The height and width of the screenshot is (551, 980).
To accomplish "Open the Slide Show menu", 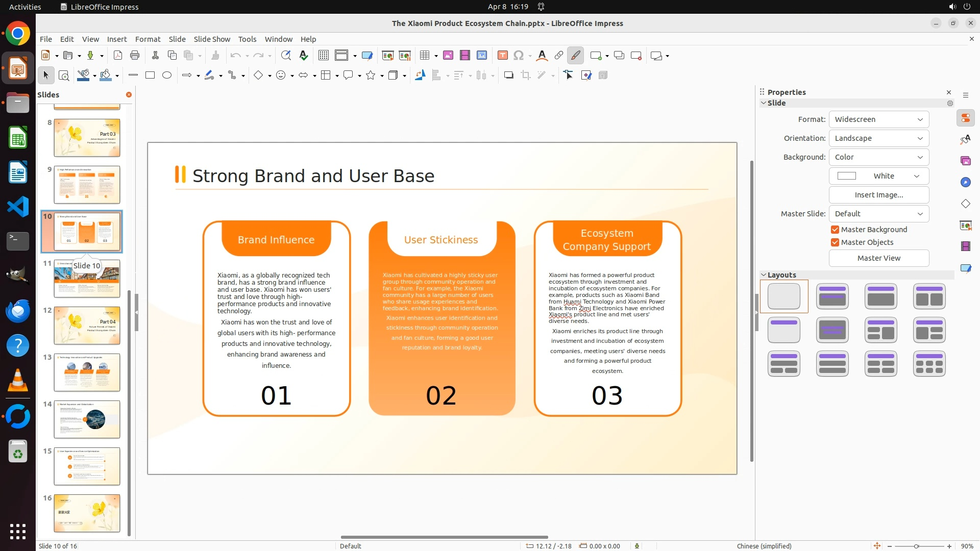I will [x=211, y=39].
